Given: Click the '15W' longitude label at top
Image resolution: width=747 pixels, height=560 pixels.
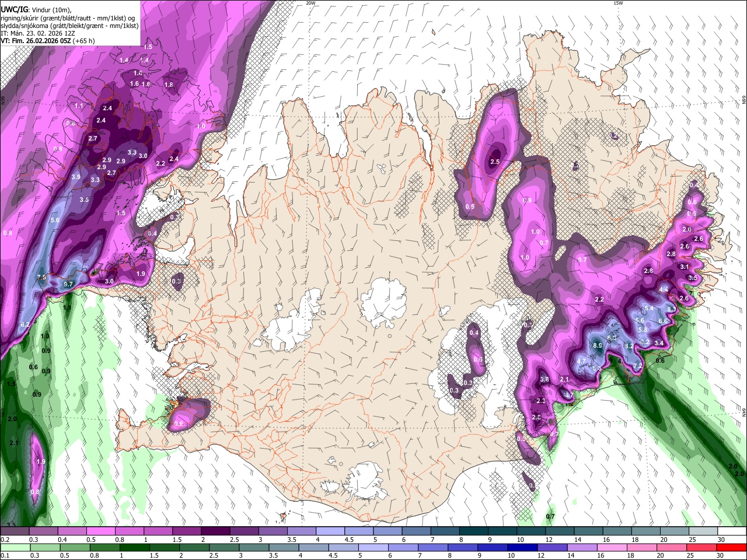Looking at the screenshot, I should pos(618,3).
